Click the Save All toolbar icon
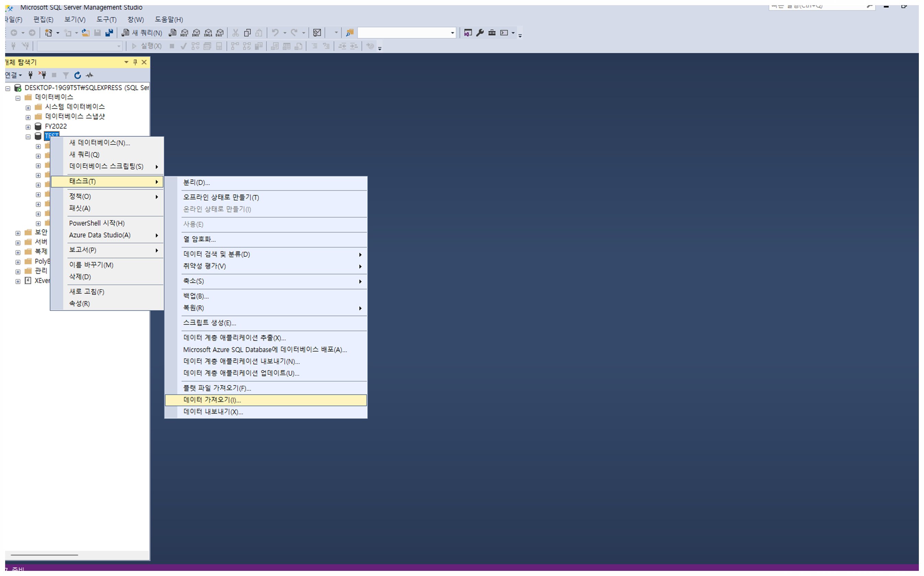 pos(109,33)
